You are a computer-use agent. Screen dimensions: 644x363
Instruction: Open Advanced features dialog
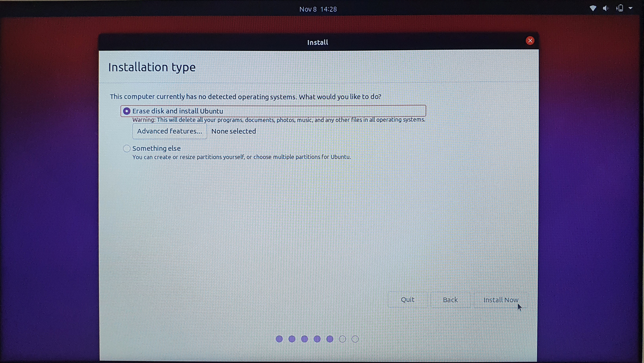point(169,131)
